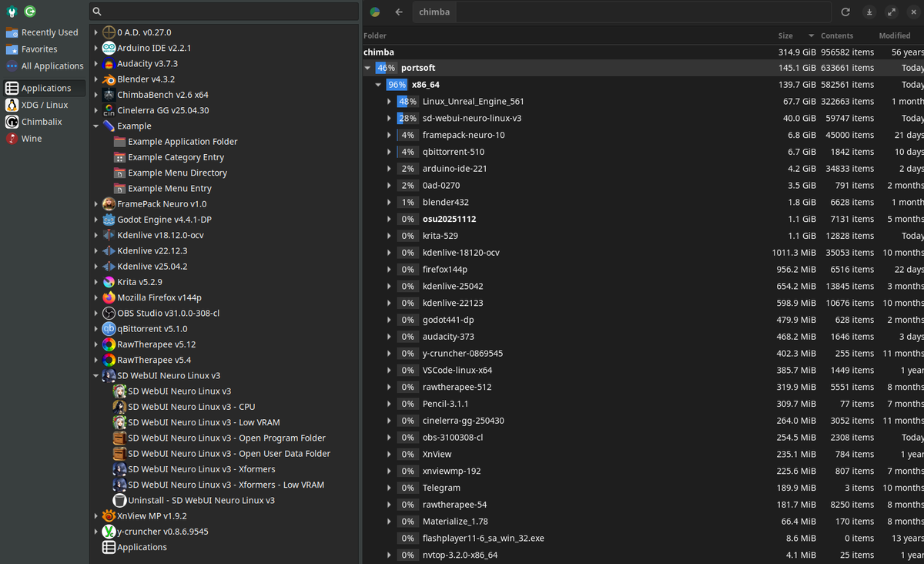Click the teal Chimbalix logo in launcher header
The height and width of the screenshot is (564, 924).
coord(12,12)
